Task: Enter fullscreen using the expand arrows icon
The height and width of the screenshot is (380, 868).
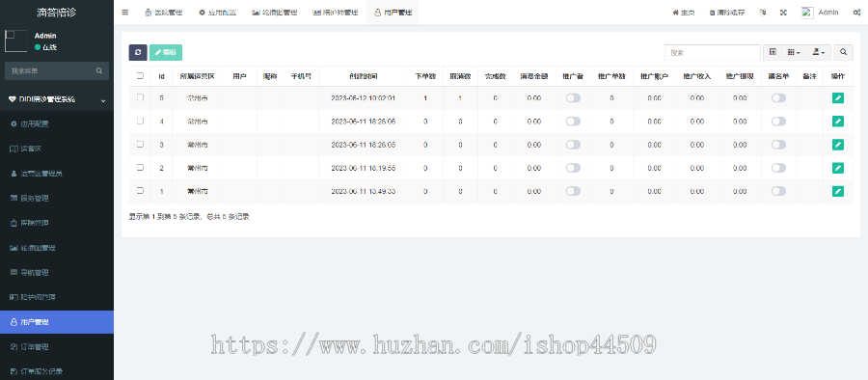Action: coord(783,13)
